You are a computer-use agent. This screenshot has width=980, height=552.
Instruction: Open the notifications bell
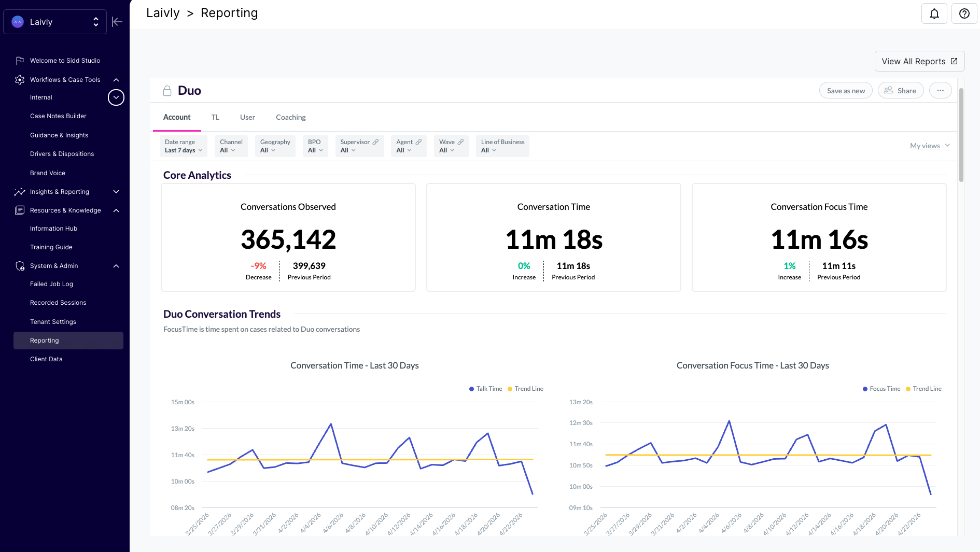[934, 13]
